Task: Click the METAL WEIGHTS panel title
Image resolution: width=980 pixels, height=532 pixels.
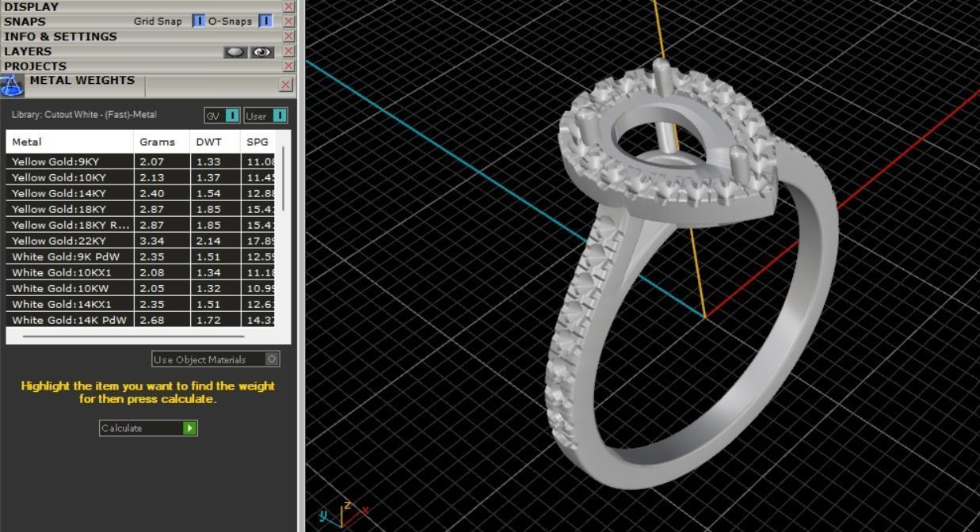Action: 82,81
